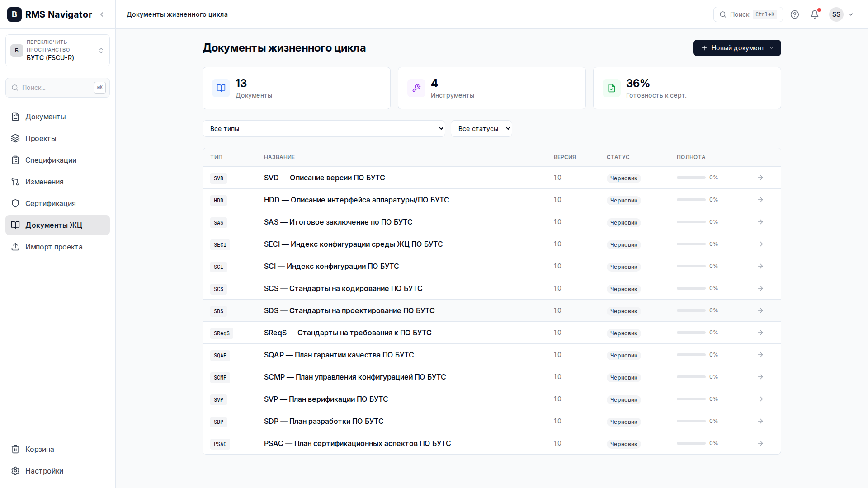Click the SReqS type badge
This screenshot has height=488, width=868.
click(222, 333)
